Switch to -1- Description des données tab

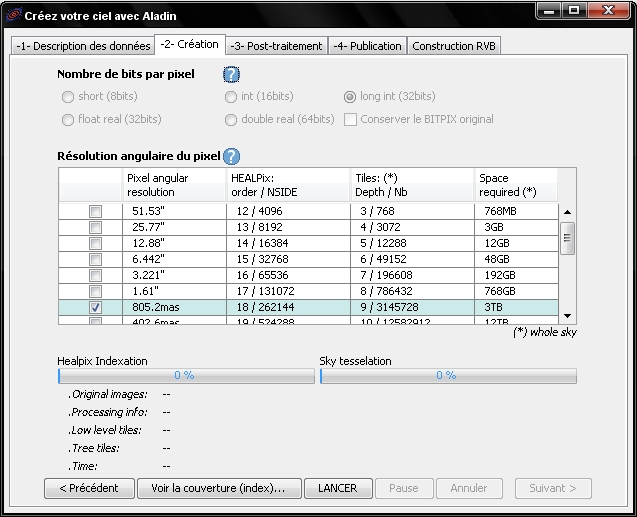(83, 46)
